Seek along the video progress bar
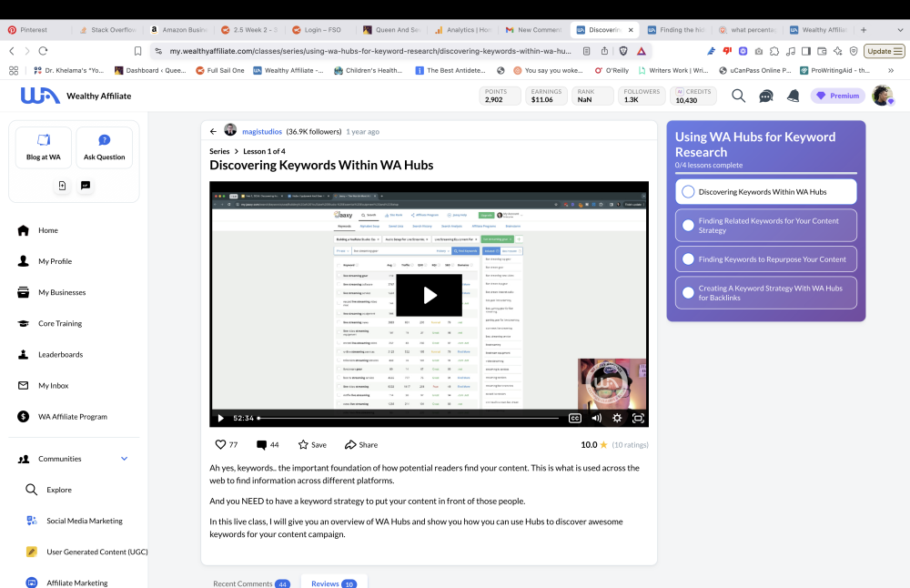Screen dimensions: 910x588 [x=409, y=418]
